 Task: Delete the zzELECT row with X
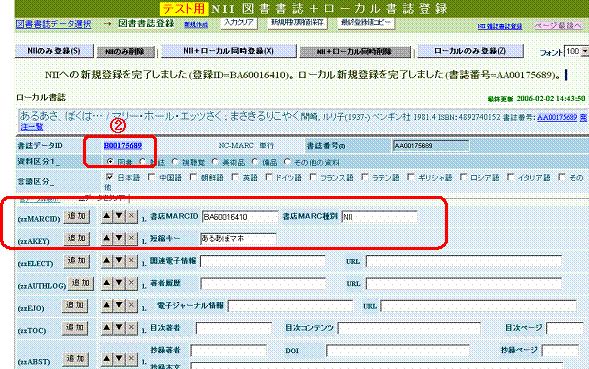pos(131,260)
